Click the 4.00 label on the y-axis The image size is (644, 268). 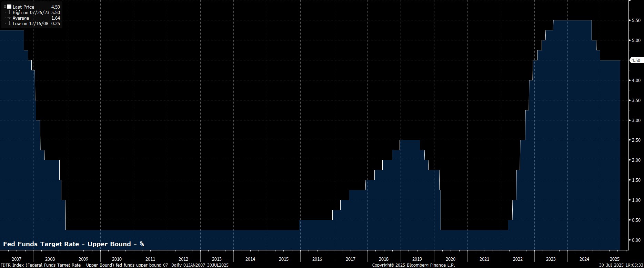[x=636, y=80]
